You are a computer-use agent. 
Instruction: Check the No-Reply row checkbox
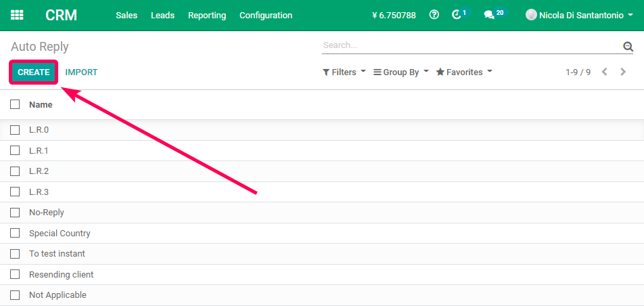(x=15, y=213)
